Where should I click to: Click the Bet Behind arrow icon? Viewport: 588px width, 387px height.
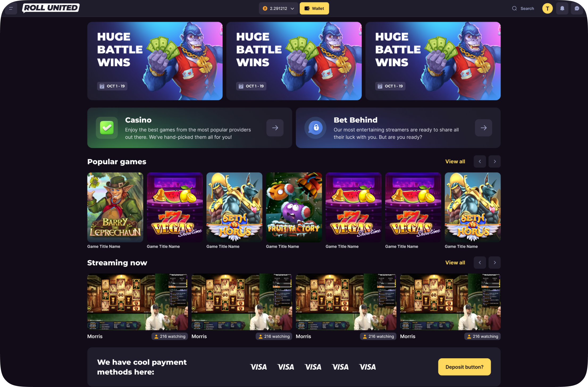click(x=483, y=128)
